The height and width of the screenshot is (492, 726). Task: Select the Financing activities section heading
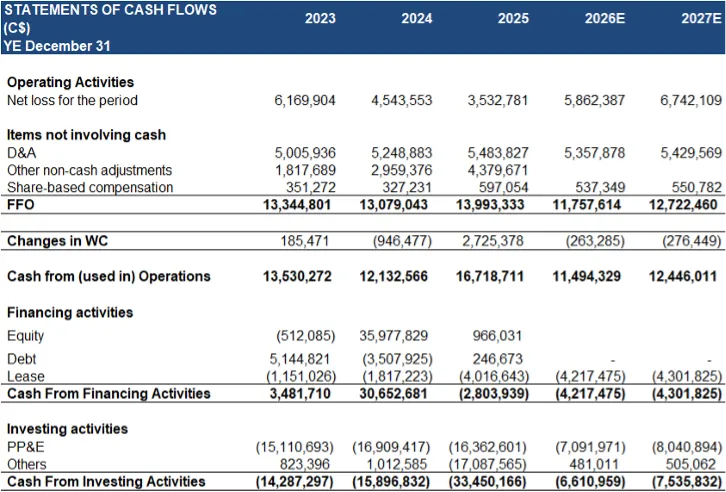coord(70,312)
